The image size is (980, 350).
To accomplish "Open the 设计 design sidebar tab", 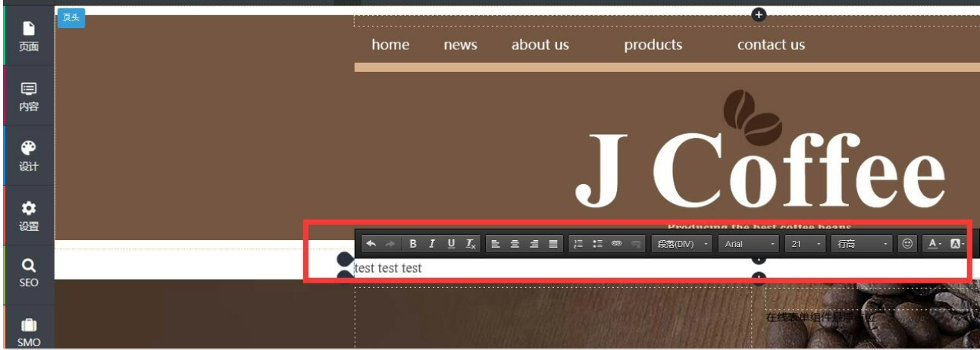I will [29, 155].
